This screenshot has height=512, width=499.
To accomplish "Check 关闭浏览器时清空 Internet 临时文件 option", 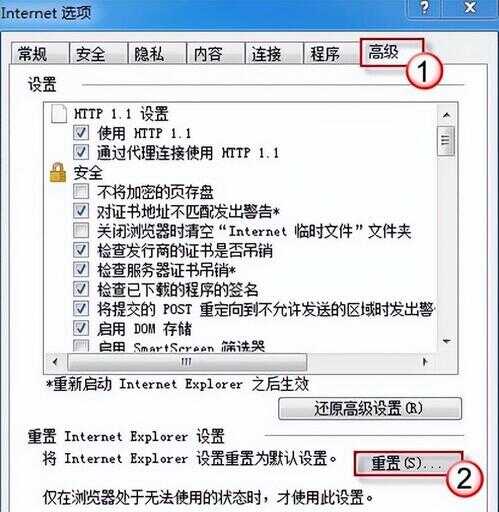I will pos(81,230).
